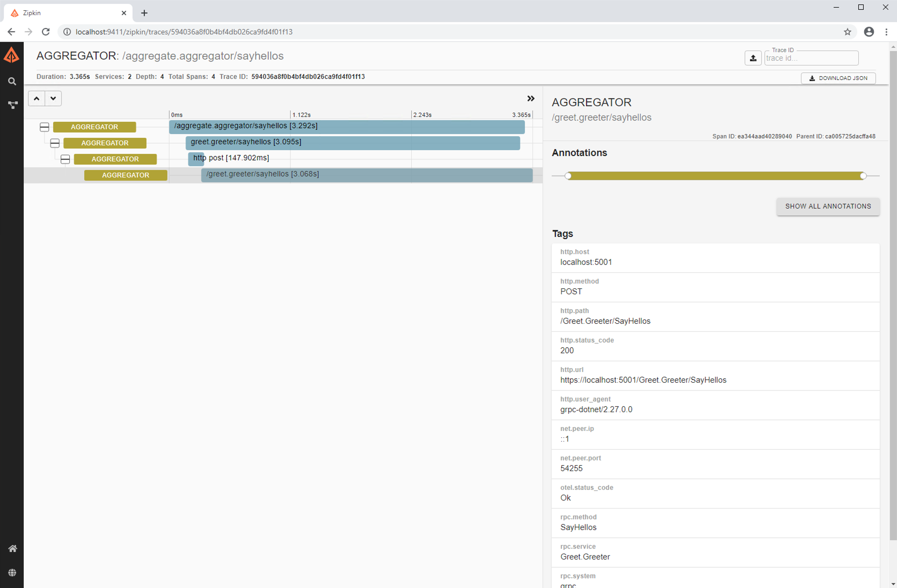Click the Annotations section heading
Image resolution: width=897 pixels, height=588 pixels.
[579, 152]
